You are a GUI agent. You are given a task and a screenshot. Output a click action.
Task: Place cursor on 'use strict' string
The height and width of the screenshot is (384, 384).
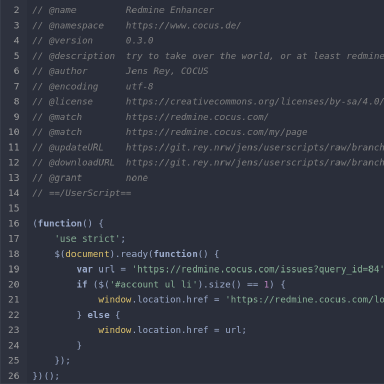tap(87, 239)
